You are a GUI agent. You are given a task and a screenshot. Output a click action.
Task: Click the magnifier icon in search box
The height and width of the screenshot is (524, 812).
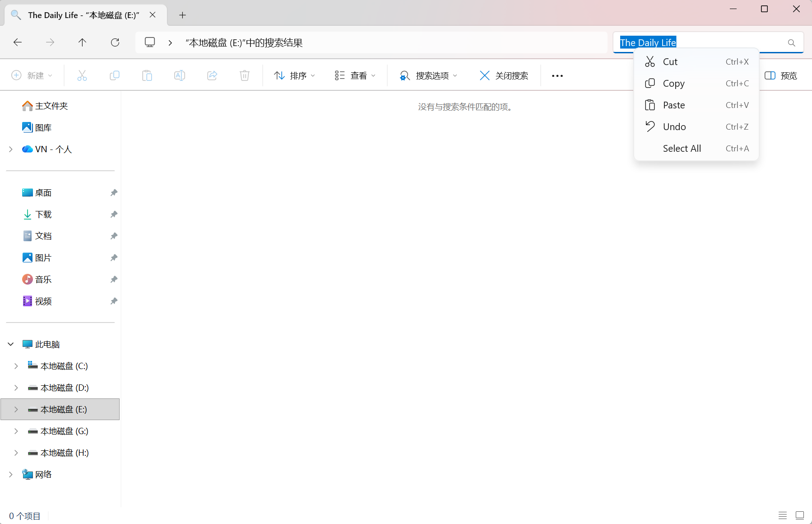[791, 42]
